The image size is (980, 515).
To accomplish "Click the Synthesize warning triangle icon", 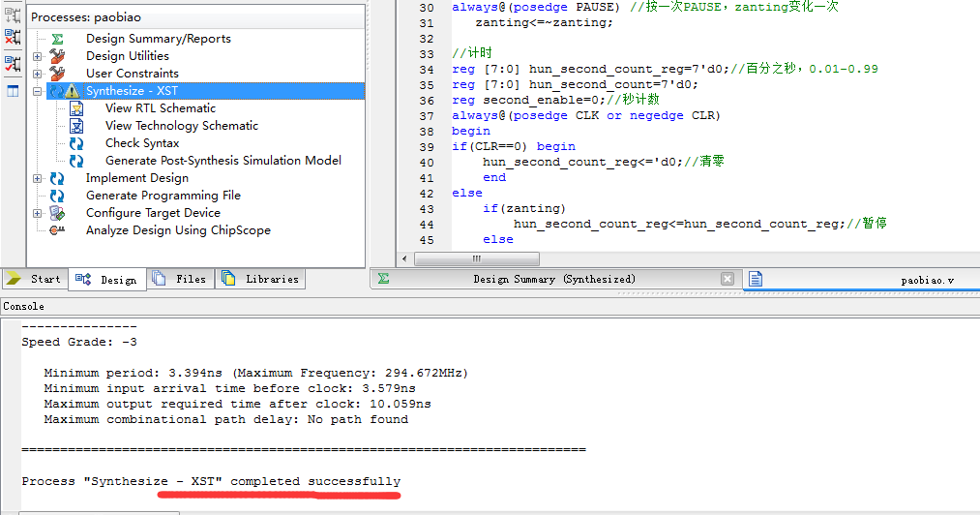I will [x=73, y=91].
